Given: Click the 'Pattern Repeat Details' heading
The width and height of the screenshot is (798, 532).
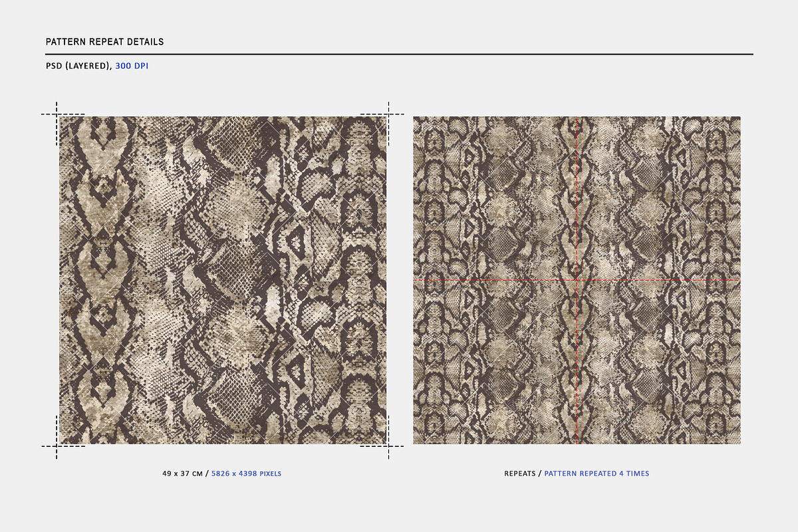Looking at the screenshot, I should 104,42.
